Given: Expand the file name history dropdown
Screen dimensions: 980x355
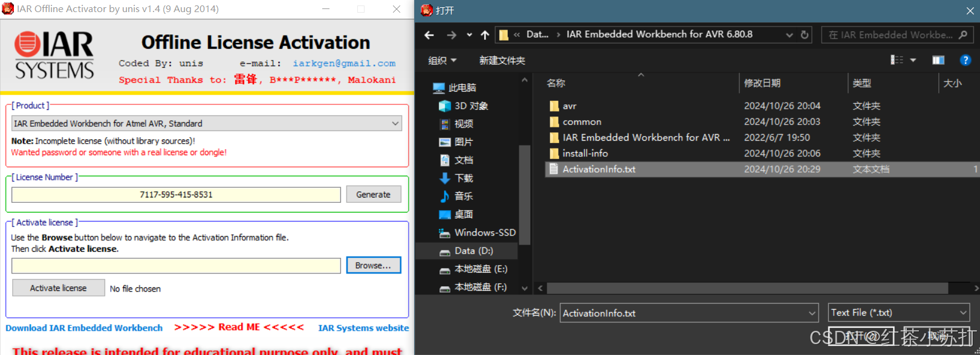Looking at the screenshot, I should coord(812,313).
